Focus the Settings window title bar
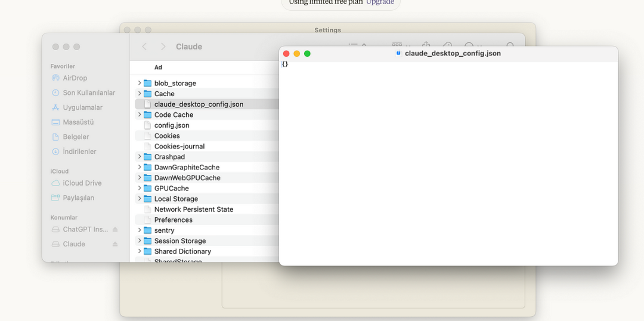The height and width of the screenshot is (321, 644). pyautogui.click(x=328, y=30)
